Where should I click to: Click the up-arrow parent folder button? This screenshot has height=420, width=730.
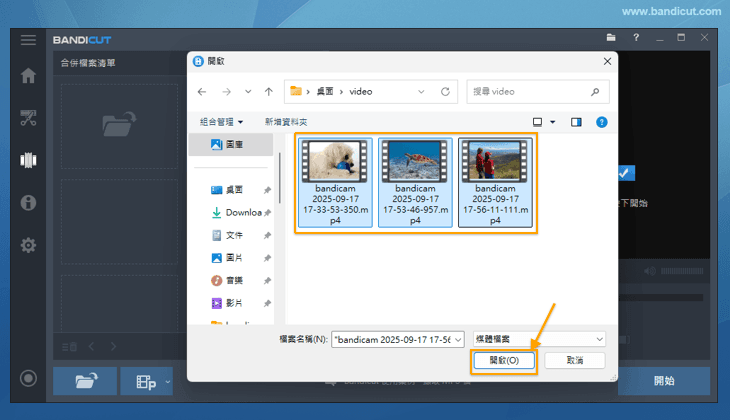(x=269, y=91)
